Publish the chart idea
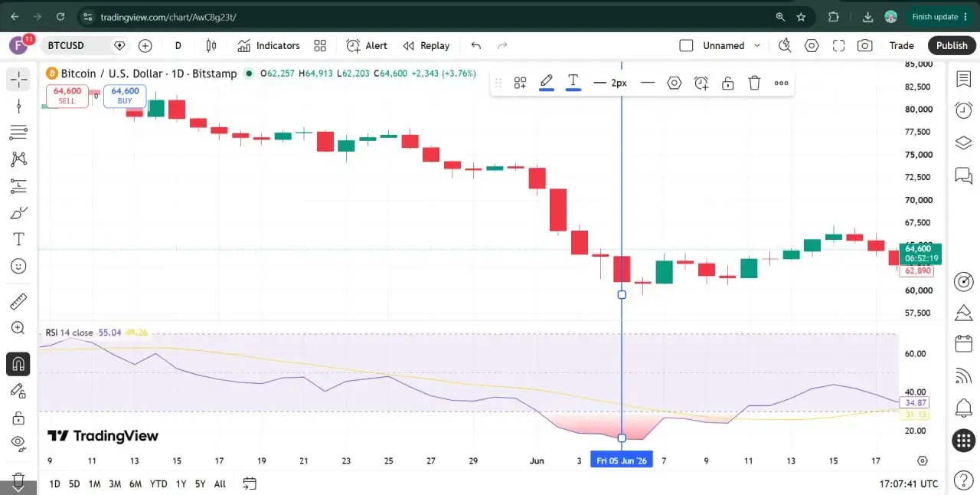The width and height of the screenshot is (980, 495). (x=952, y=46)
